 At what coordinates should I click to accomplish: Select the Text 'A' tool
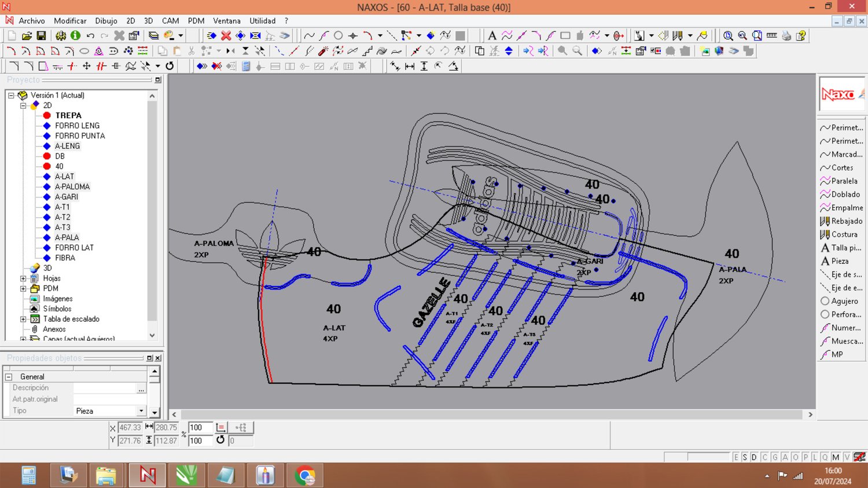point(492,36)
